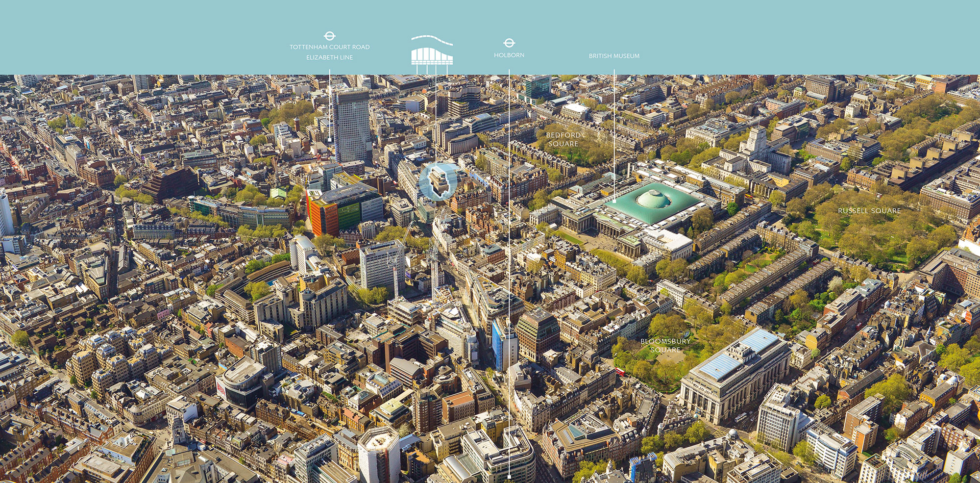Click the round white tower at bottom

click(379, 454)
